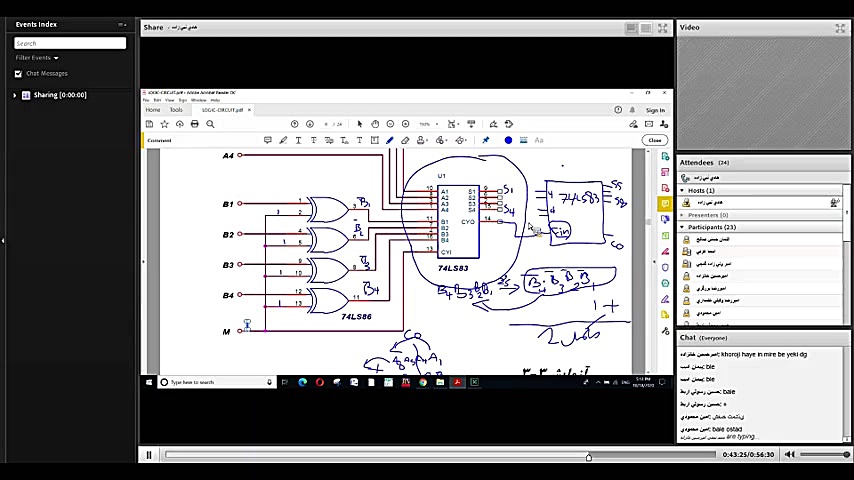Select the arrow selection tool
Viewport: 854px width, 480px height.
[x=359, y=124]
